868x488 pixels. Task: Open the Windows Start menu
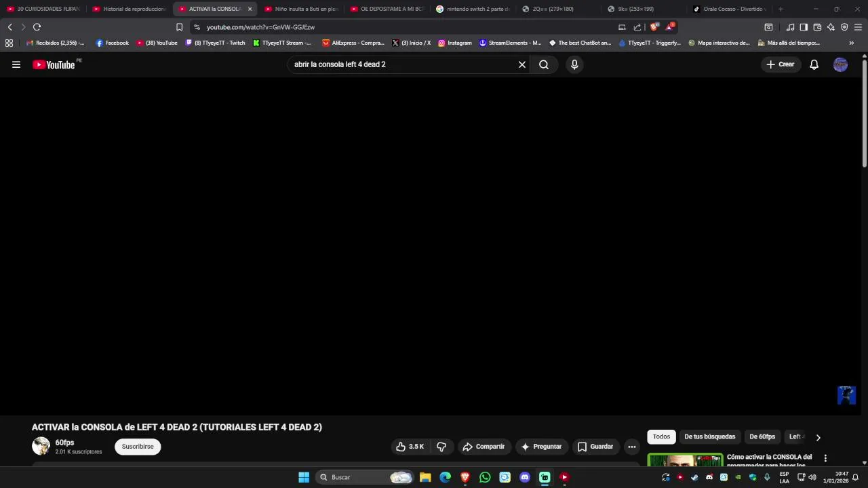pyautogui.click(x=304, y=477)
